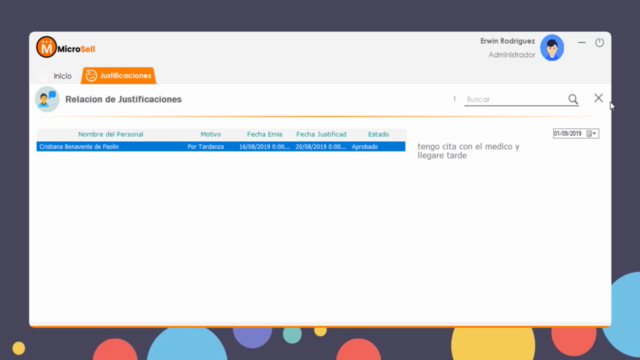640x360 pixels.
Task: Sort by Fecha Justificad column header
Action: click(321, 134)
